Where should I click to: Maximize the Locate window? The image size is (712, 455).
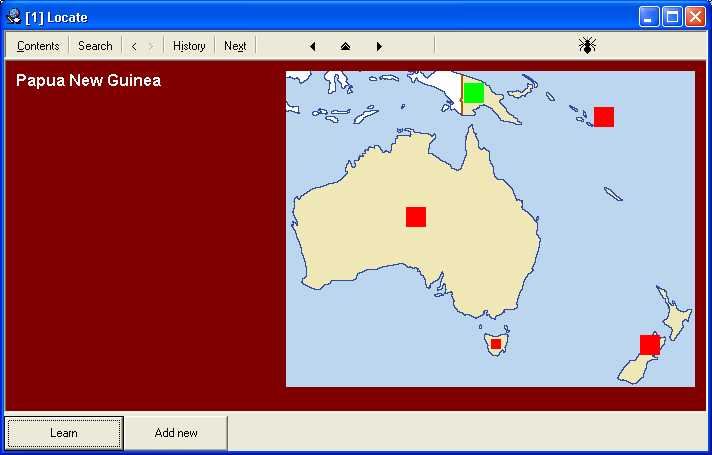pos(673,17)
